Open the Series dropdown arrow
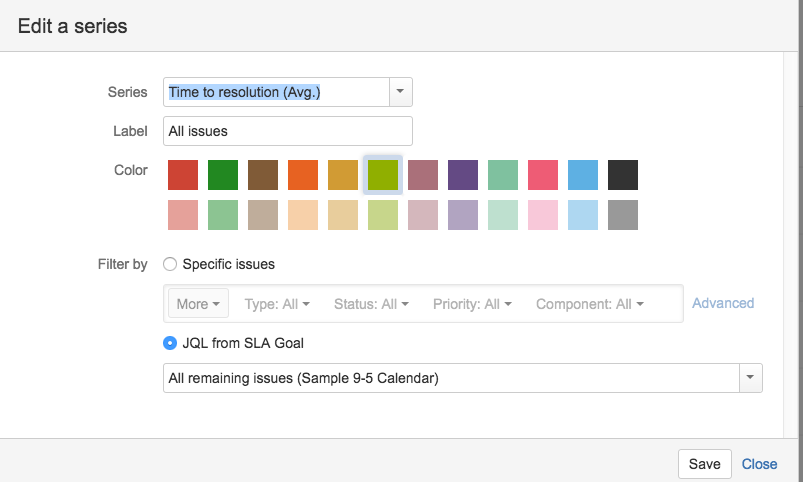This screenshot has width=803, height=482. pyautogui.click(x=400, y=92)
